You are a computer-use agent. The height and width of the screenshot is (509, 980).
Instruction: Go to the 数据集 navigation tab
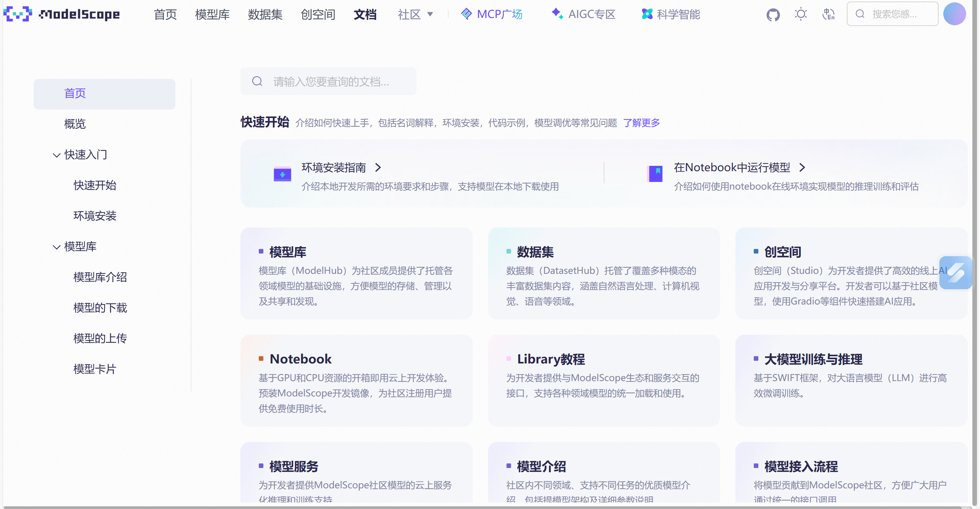coord(265,15)
